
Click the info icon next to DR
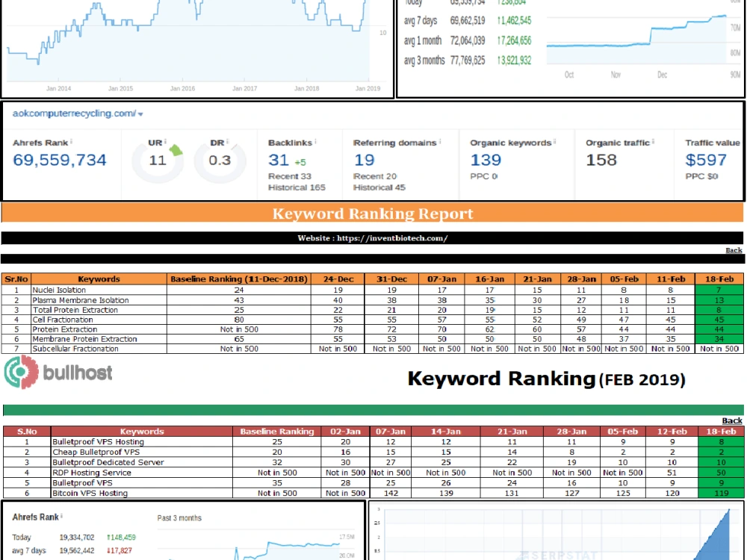click(228, 141)
